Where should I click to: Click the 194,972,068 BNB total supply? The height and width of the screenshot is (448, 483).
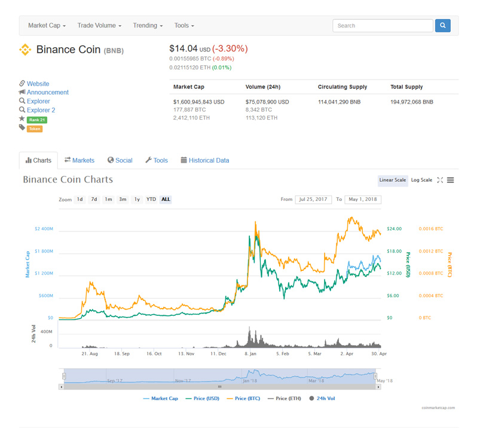pyautogui.click(x=412, y=102)
